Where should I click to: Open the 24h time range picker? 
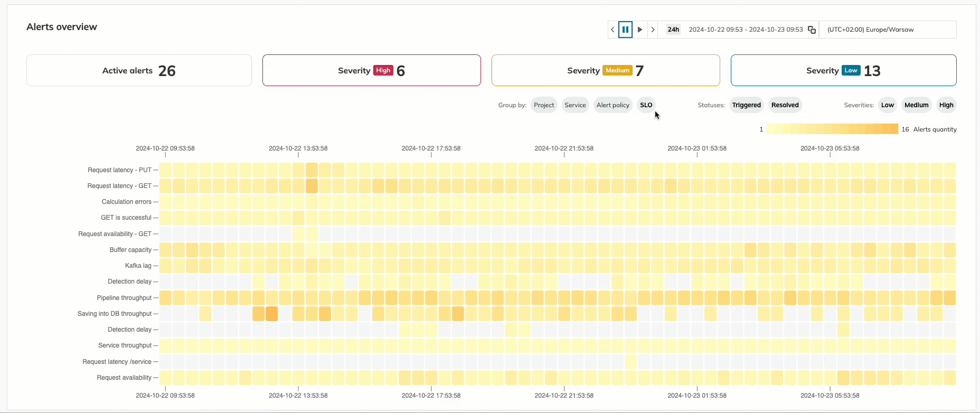pyautogui.click(x=673, y=30)
